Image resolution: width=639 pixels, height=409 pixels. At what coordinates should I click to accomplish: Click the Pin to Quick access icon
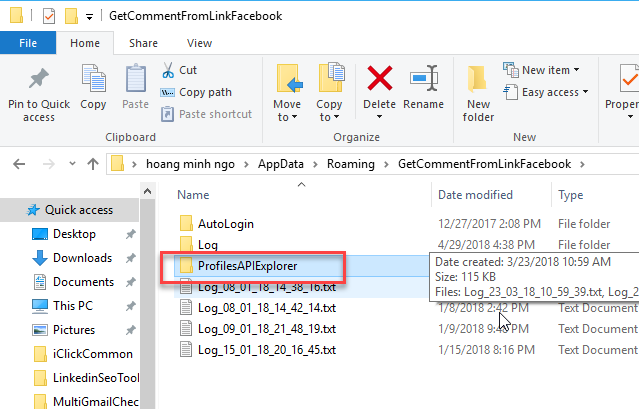coord(39,78)
